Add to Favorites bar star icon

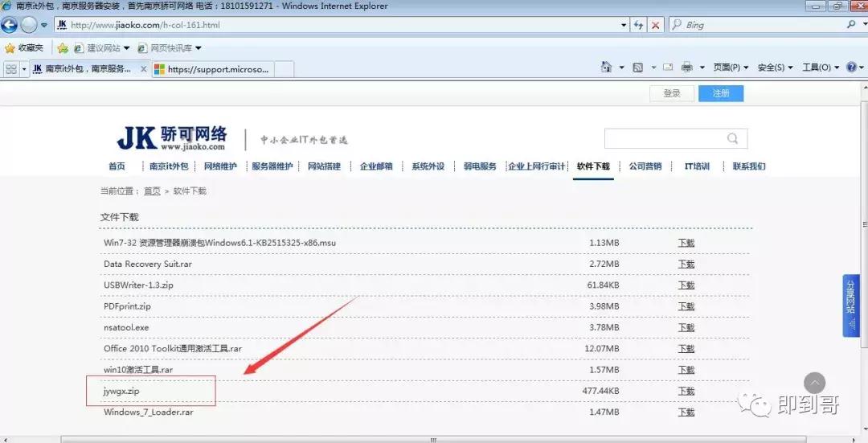63,48
